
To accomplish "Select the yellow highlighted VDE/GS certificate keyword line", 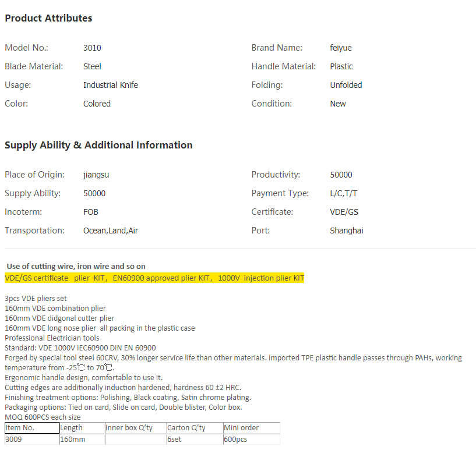I will (154, 278).
